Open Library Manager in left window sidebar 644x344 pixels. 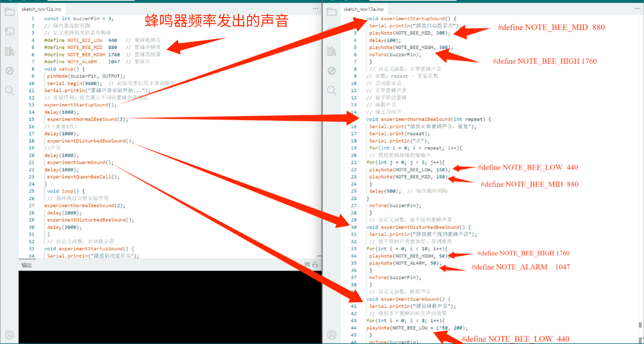[10, 51]
